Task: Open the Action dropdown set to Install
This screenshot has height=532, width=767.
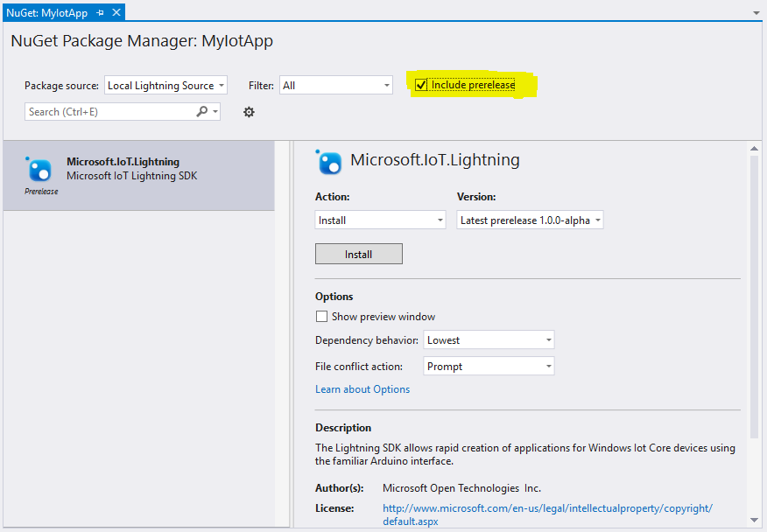Action: point(380,220)
